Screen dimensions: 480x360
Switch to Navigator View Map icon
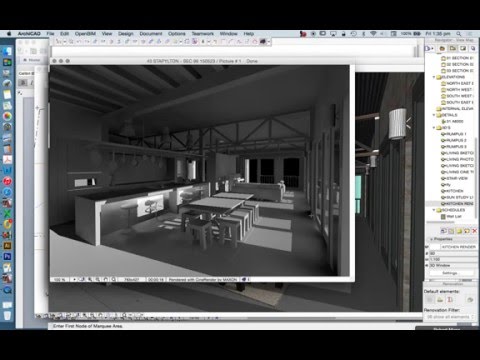click(x=453, y=49)
